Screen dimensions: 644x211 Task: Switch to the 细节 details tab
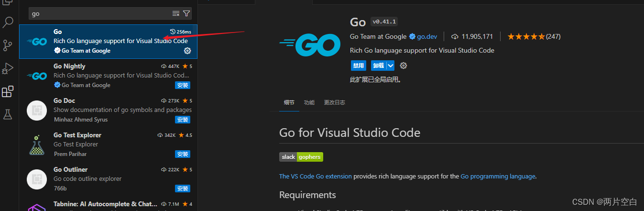pos(289,102)
